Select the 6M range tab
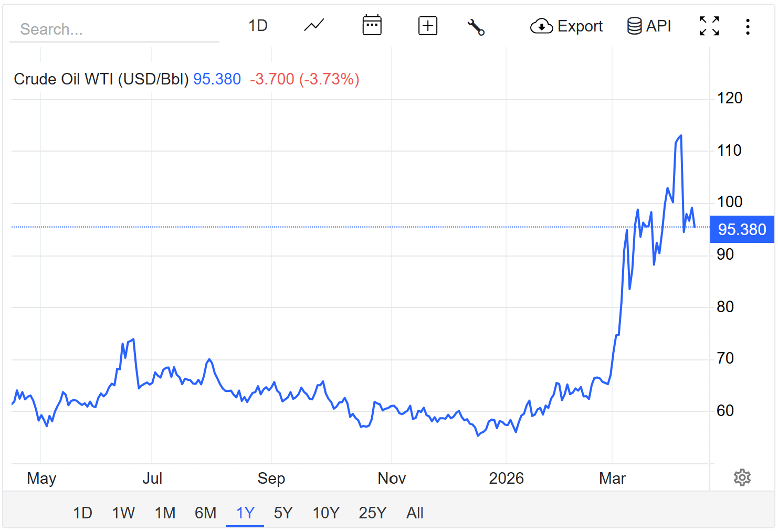Screen dimensions: 778x532 pyautogui.click(x=205, y=513)
